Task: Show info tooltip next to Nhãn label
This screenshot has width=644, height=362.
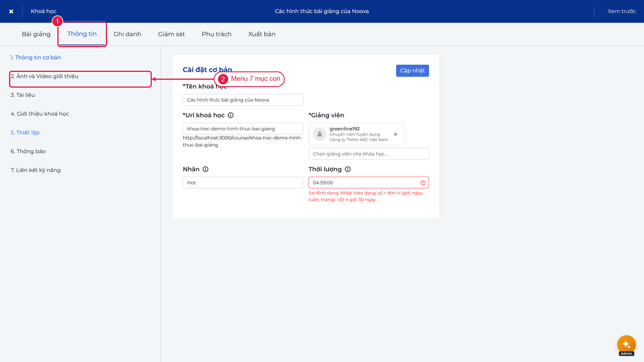Action: click(x=206, y=169)
